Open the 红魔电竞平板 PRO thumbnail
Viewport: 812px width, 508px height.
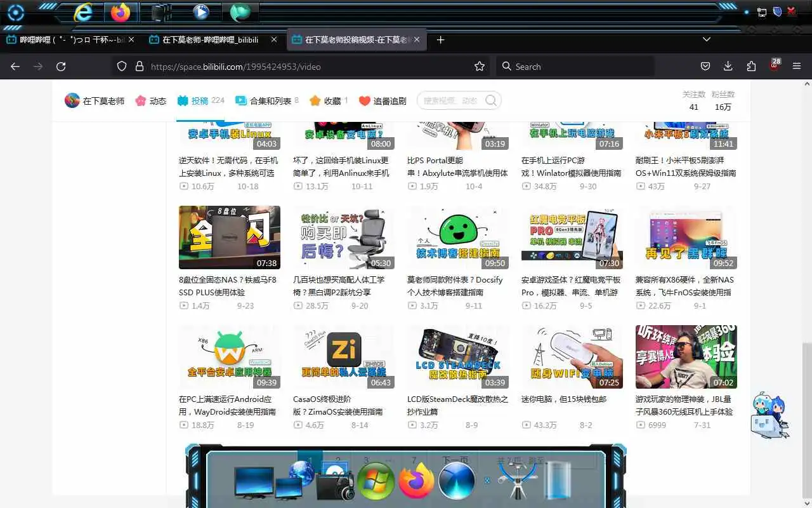[572, 237]
